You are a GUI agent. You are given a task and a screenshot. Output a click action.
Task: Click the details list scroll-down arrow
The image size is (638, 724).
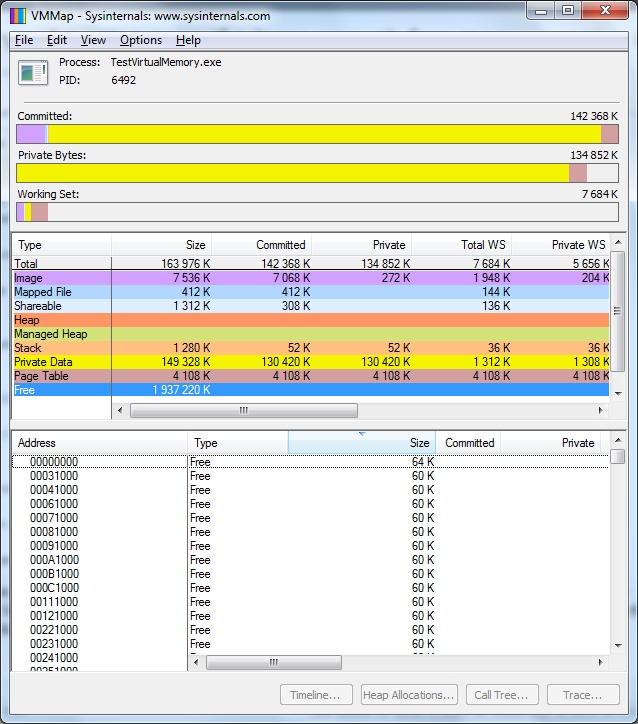click(x=617, y=645)
